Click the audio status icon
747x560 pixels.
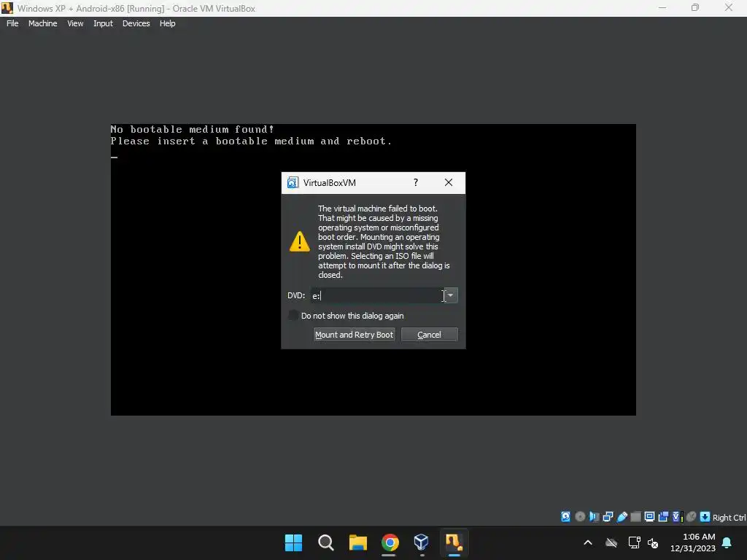click(594, 517)
